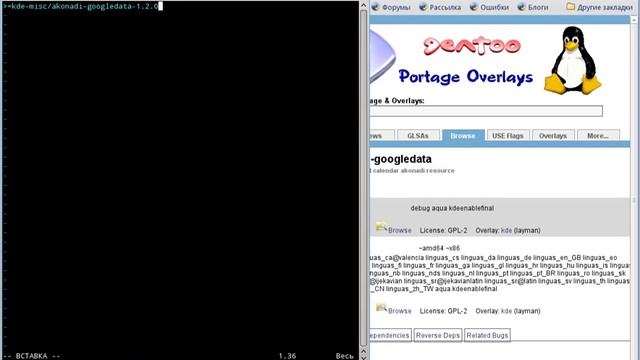Click the folder icon in the gray row
The width and height of the screenshot is (640, 360).
pyautogui.click(x=381, y=227)
